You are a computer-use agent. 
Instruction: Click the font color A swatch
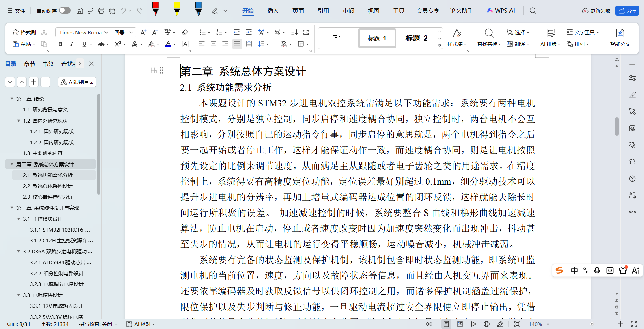coord(168,44)
